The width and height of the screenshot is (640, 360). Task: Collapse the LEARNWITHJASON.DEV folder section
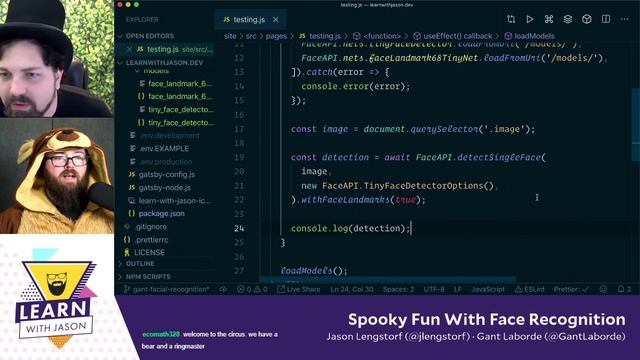(x=120, y=62)
